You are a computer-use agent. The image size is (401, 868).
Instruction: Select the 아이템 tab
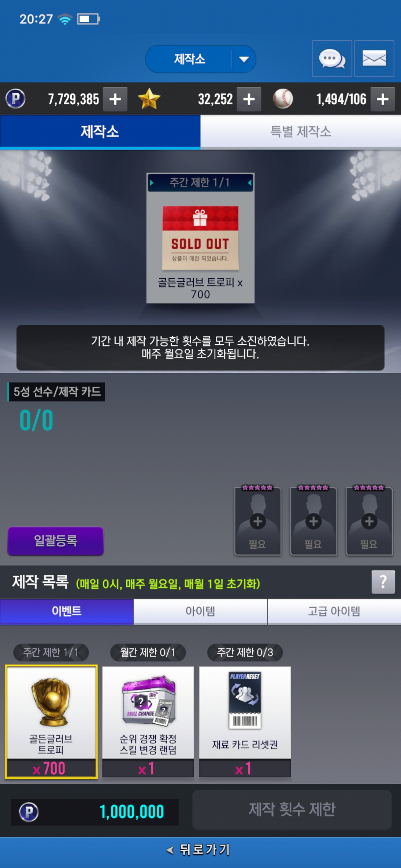[200, 611]
